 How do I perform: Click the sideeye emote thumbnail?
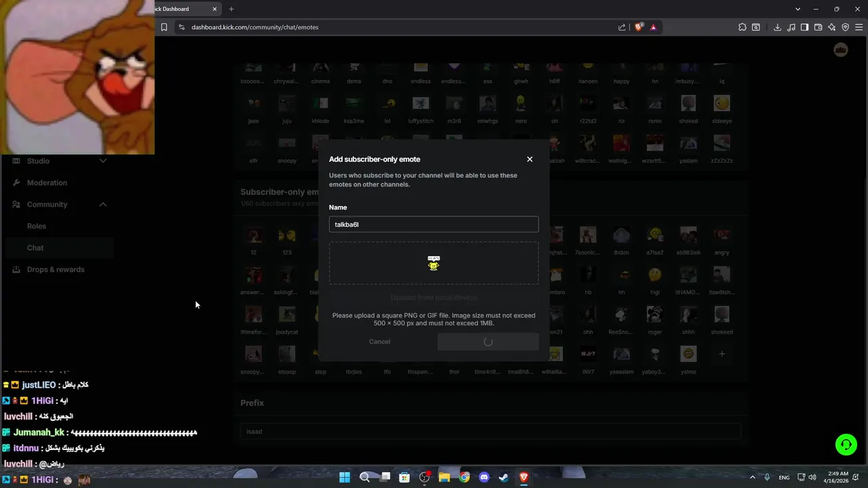(722, 104)
